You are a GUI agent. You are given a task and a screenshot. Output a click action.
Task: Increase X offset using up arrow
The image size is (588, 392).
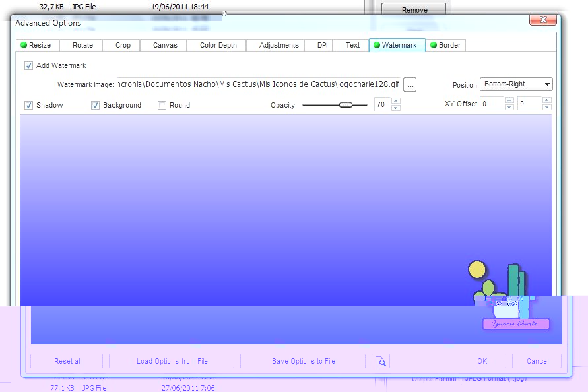pos(509,101)
